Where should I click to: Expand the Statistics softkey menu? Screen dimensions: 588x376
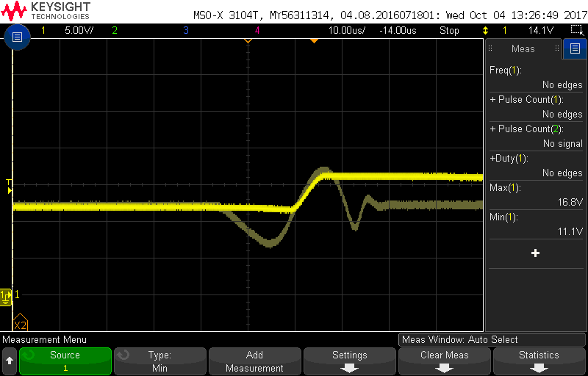click(539, 361)
